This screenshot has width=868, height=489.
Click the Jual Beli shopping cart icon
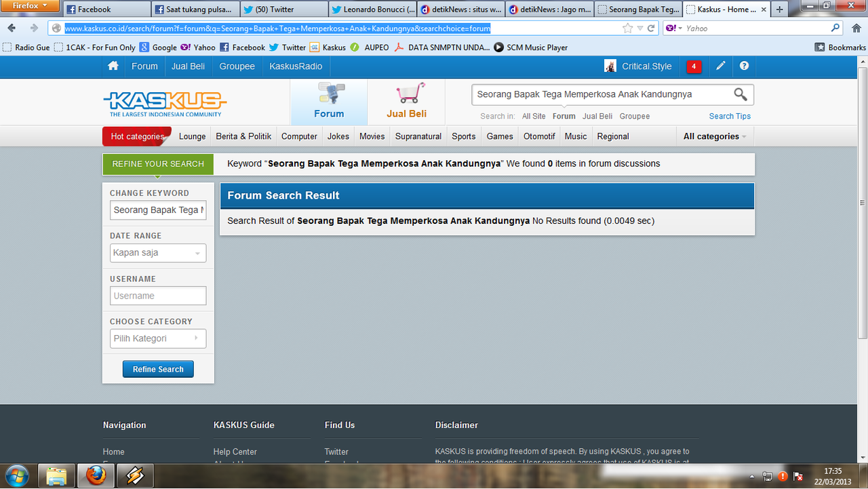[410, 93]
